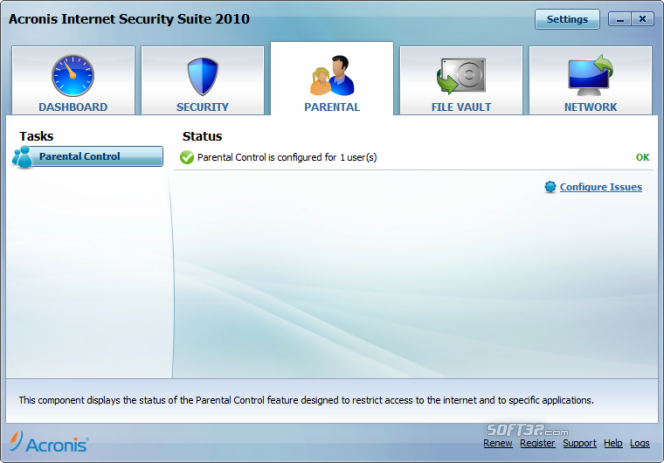Click the Status heading
Screen dimensions: 664x463
click(x=202, y=136)
